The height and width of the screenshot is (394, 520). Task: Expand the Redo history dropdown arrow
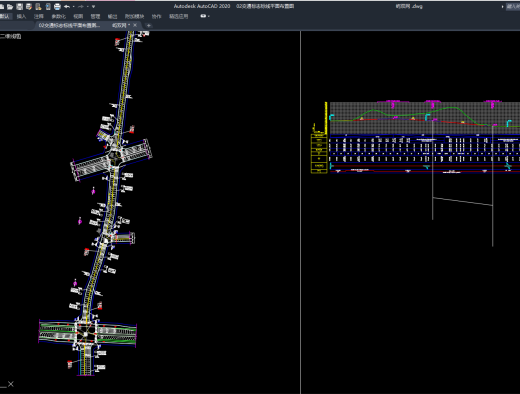(87, 7)
